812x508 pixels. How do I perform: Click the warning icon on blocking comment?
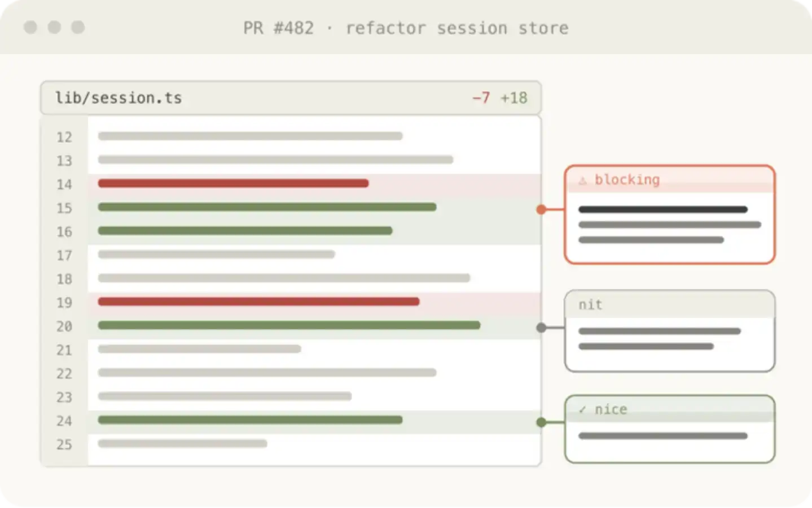click(x=582, y=180)
